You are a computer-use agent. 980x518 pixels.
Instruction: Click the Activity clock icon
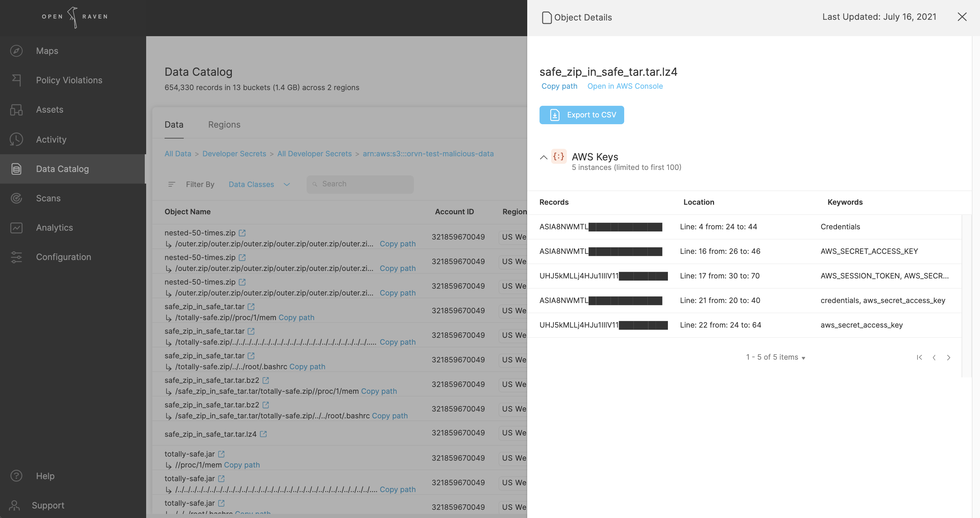(x=16, y=139)
